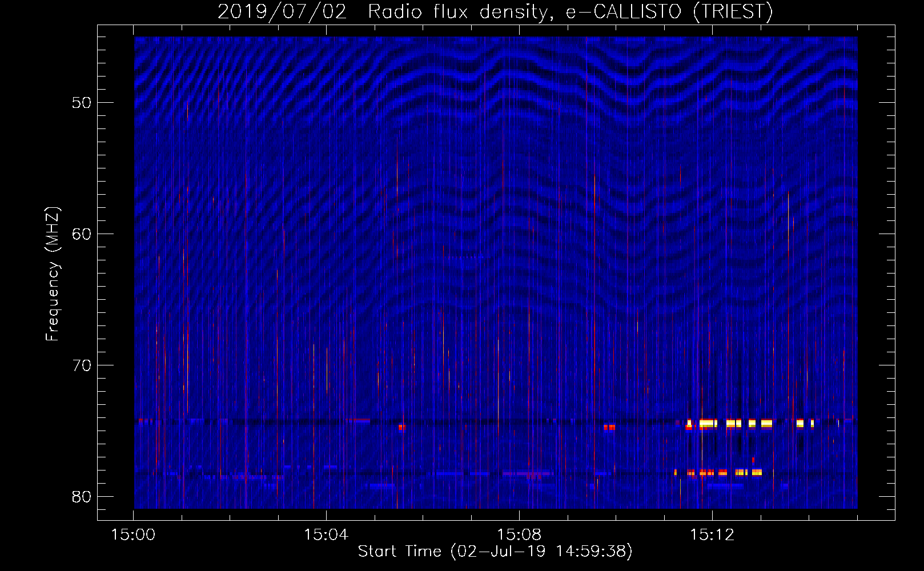Click the 60 MHz frequency tick label
Image resolution: width=924 pixels, height=571 pixels.
[82, 234]
